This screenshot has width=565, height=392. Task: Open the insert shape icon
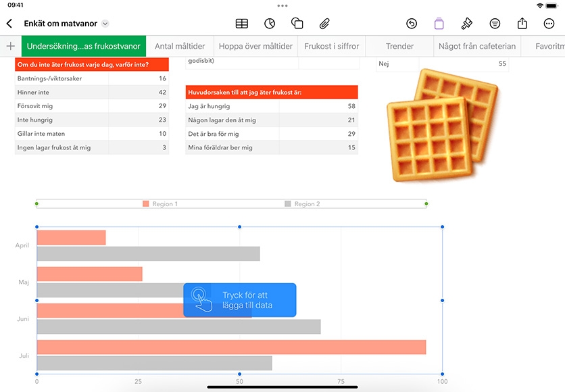[297, 24]
